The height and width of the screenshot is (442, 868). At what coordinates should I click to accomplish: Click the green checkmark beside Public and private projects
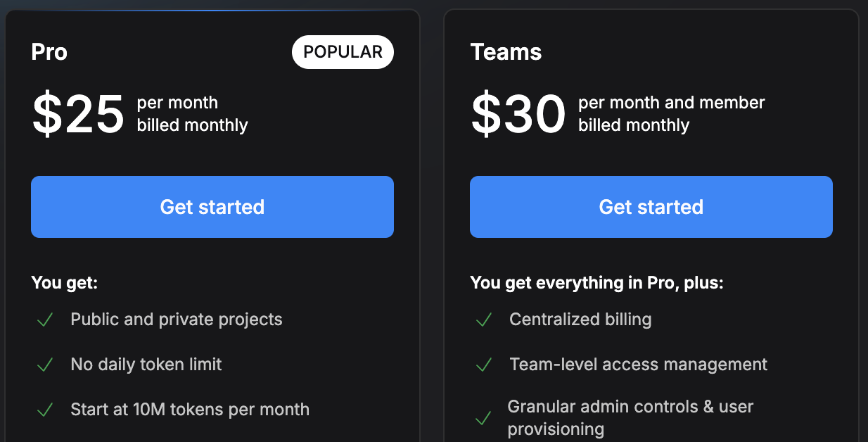pos(44,320)
